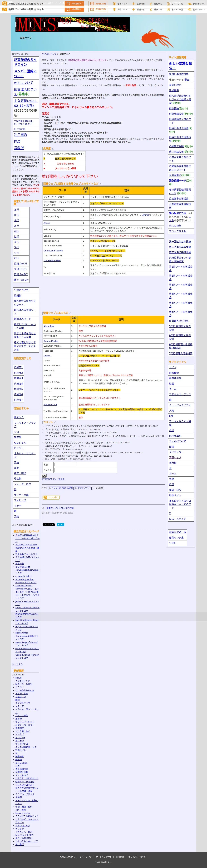
Task: Open the Dream Market table link
Action: pyautogui.click(x=51, y=341)
